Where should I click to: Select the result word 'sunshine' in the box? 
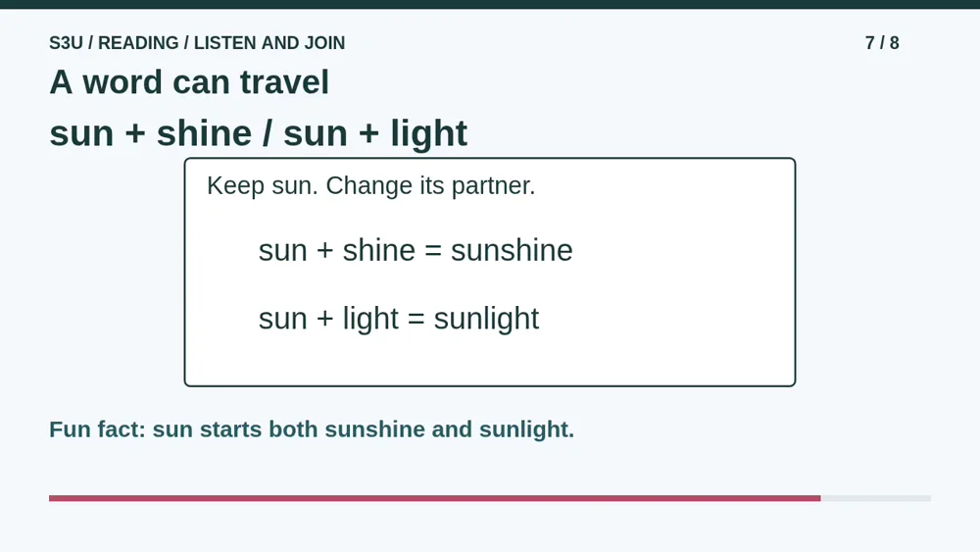point(512,251)
